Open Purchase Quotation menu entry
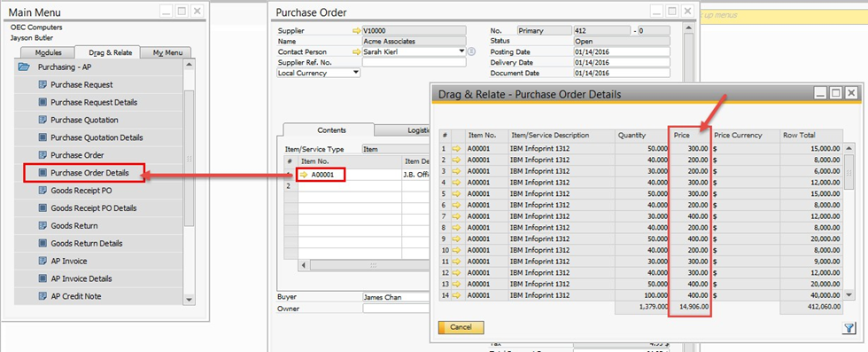This screenshot has height=352, width=868. pos(84,120)
